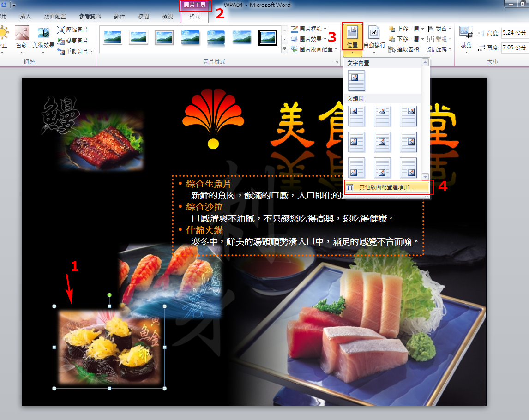This screenshot has height=420, width=529.
Task: Choose bottom-right text wrapping position
Action: point(408,168)
